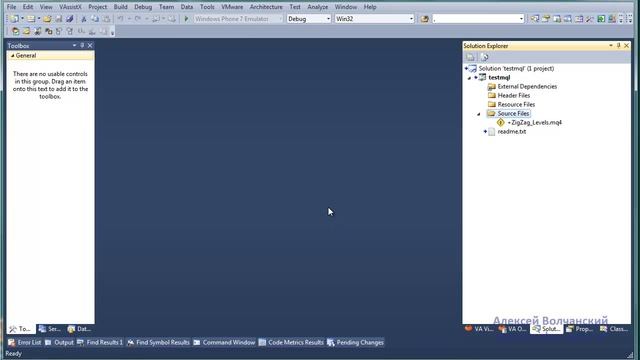Image resolution: width=640 pixels, height=360 pixels.
Task: Click the first icon in second toolbar row
Action: point(15,31)
